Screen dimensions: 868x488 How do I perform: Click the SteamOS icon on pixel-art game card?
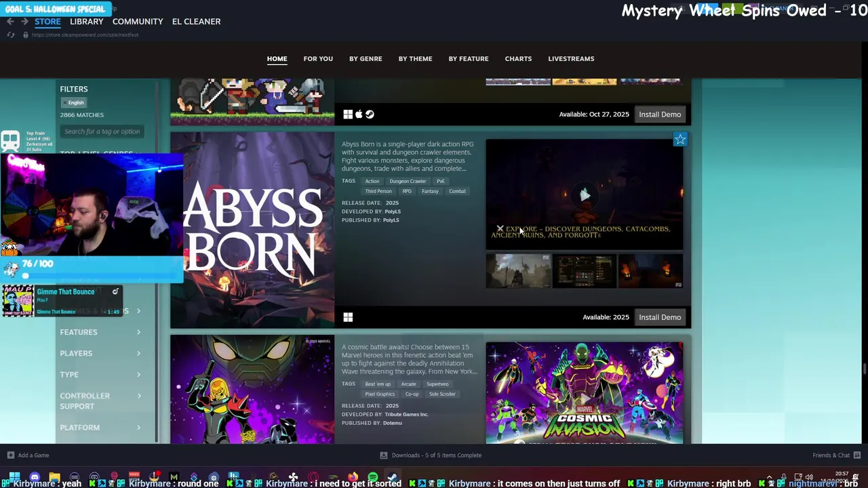370,115
